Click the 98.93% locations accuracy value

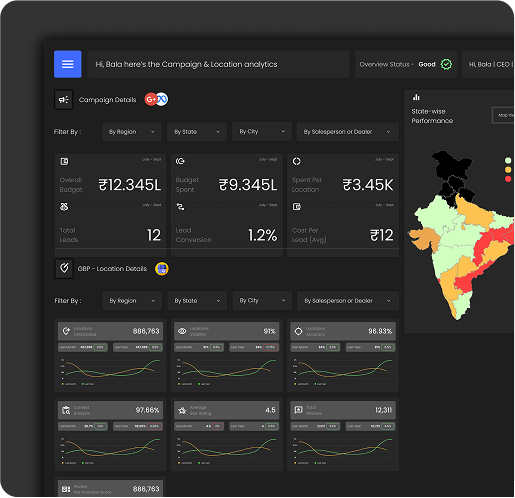coord(380,331)
